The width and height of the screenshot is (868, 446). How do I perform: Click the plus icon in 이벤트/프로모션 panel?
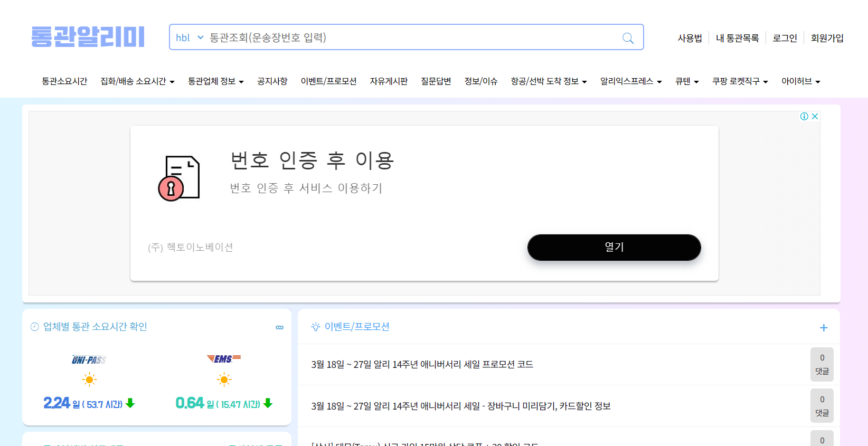pos(824,328)
